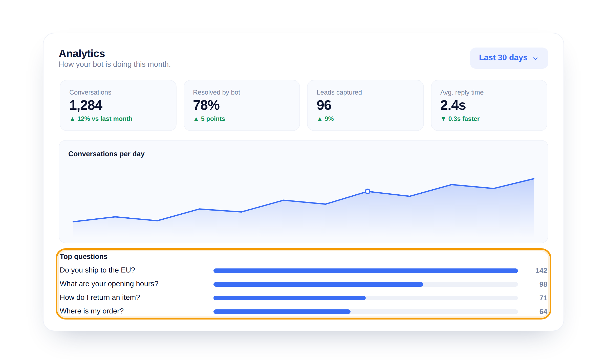Viewport: 607px width, 364px height.
Task: Click the progress bar for opening hours
Action: click(365, 284)
